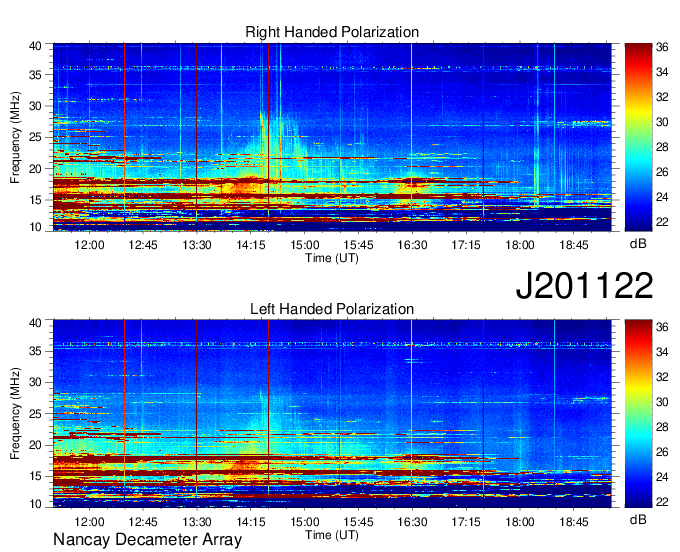Click the 15:00 time tick of lower plot

click(304, 522)
